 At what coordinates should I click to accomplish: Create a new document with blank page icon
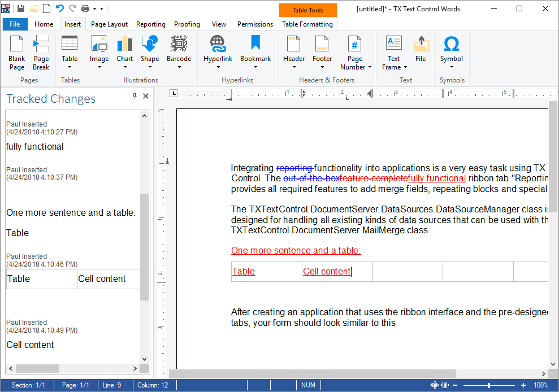47,8
